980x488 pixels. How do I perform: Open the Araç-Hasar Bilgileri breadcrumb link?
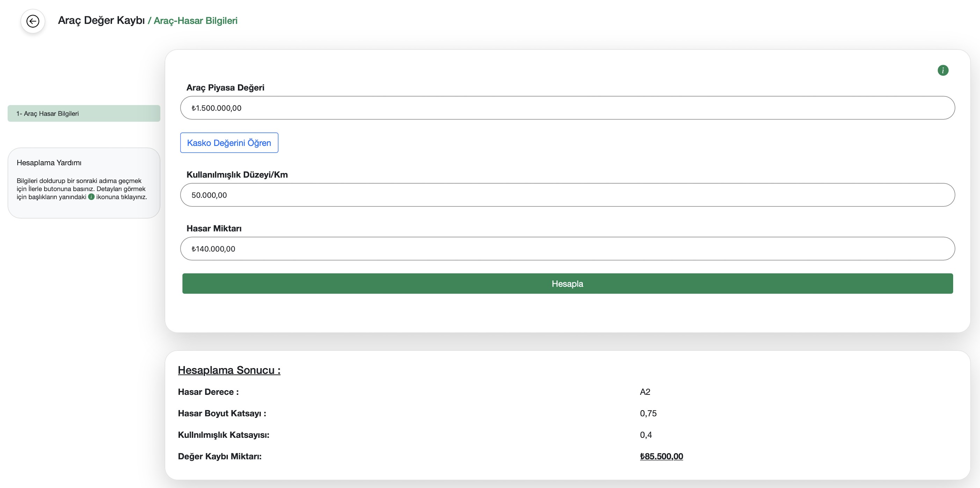tap(195, 21)
